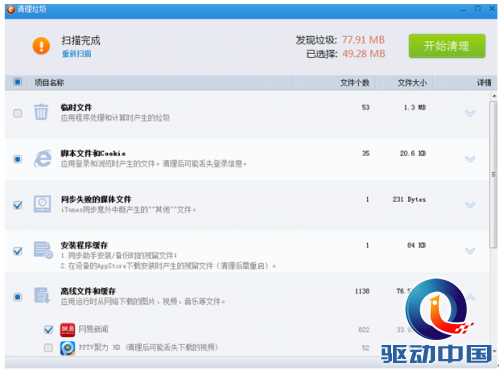This screenshot has height=370, width=499.
Task: Click the trash can icon for 临时文件
Action: point(41,112)
